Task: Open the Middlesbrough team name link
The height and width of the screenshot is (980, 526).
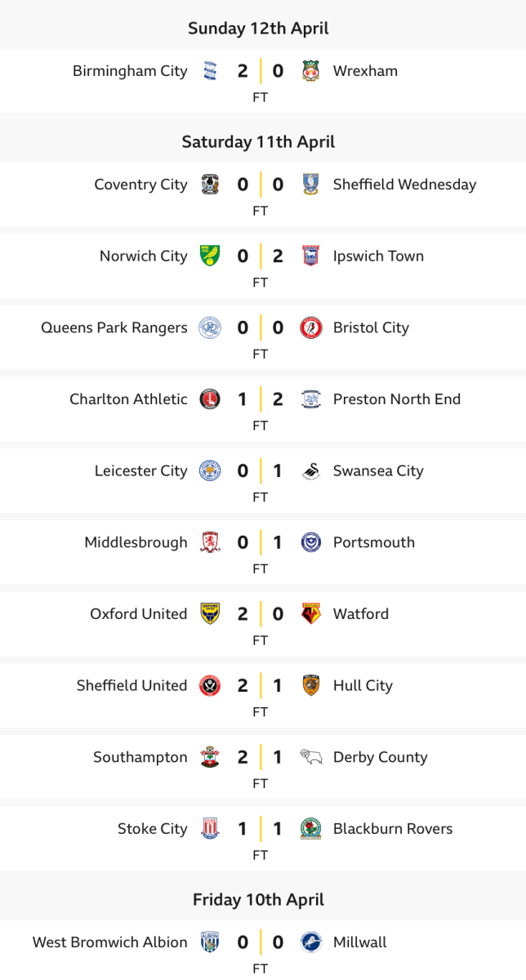Action: [136, 542]
